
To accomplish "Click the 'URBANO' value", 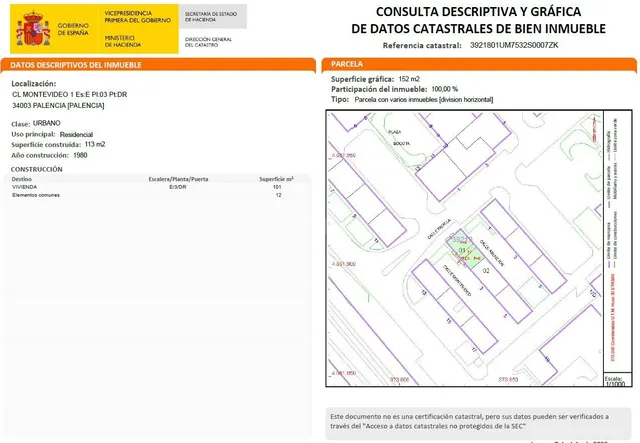I will [x=47, y=123].
